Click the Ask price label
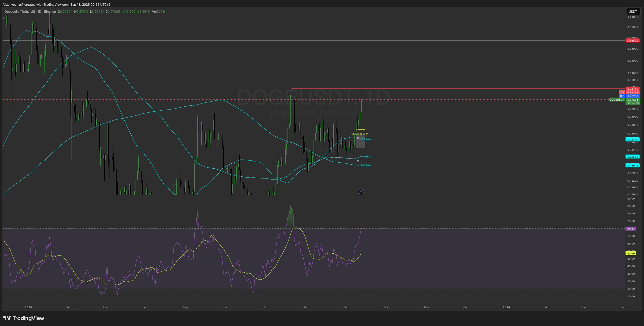Image resolution: width=644 pixels, height=326 pixels. click(x=622, y=93)
